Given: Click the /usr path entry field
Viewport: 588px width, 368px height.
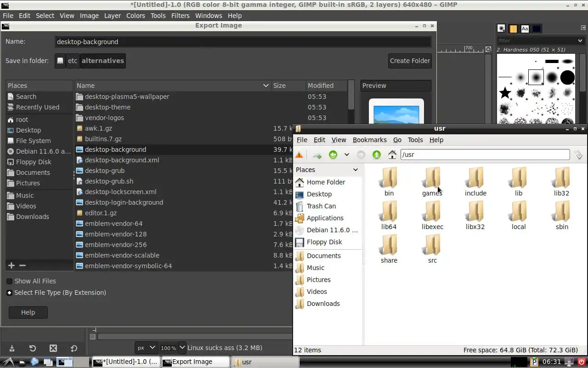Looking at the screenshot, I should [x=485, y=155].
